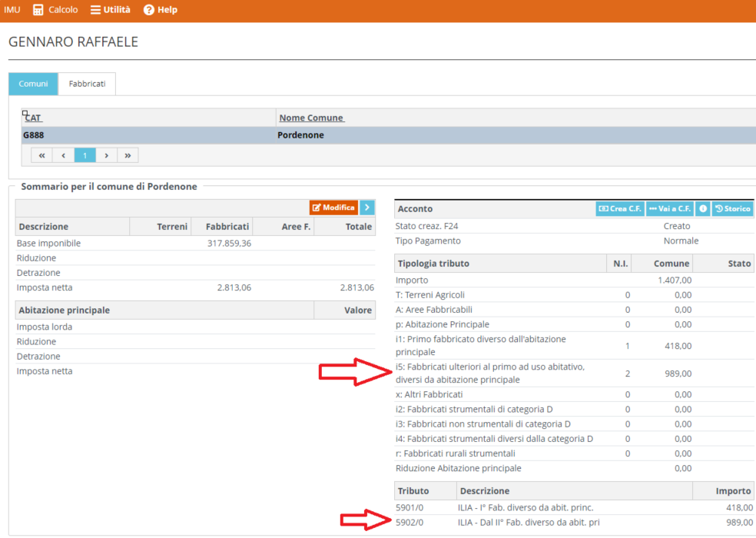Go to next page arrow
The height and width of the screenshot is (538, 756).
click(x=106, y=155)
